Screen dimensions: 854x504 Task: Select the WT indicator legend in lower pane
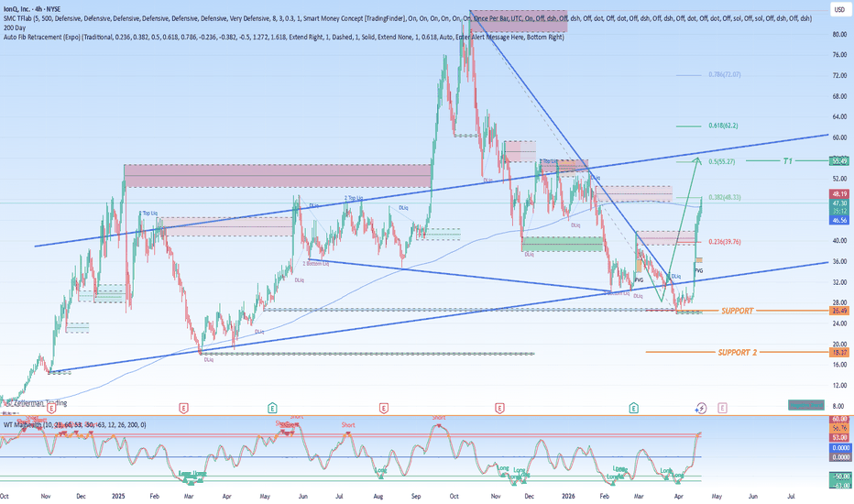coord(74,424)
